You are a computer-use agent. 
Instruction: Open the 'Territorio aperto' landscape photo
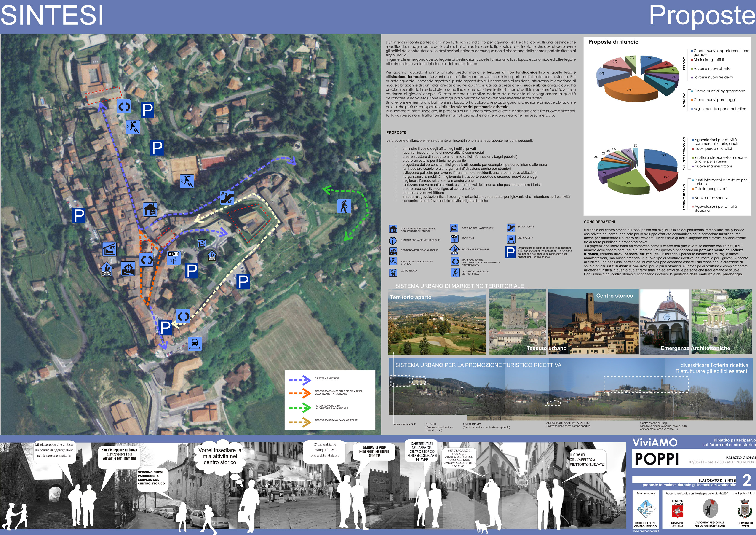437,322
